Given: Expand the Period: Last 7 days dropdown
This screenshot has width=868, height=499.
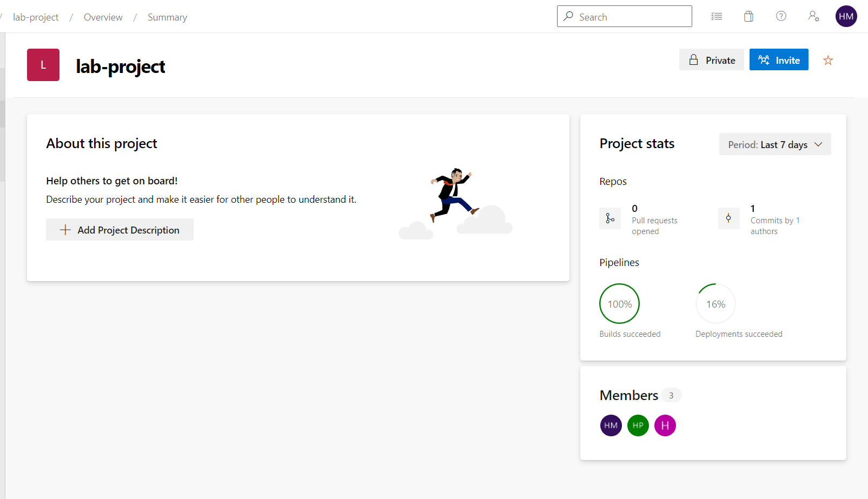Looking at the screenshot, I should [775, 144].
